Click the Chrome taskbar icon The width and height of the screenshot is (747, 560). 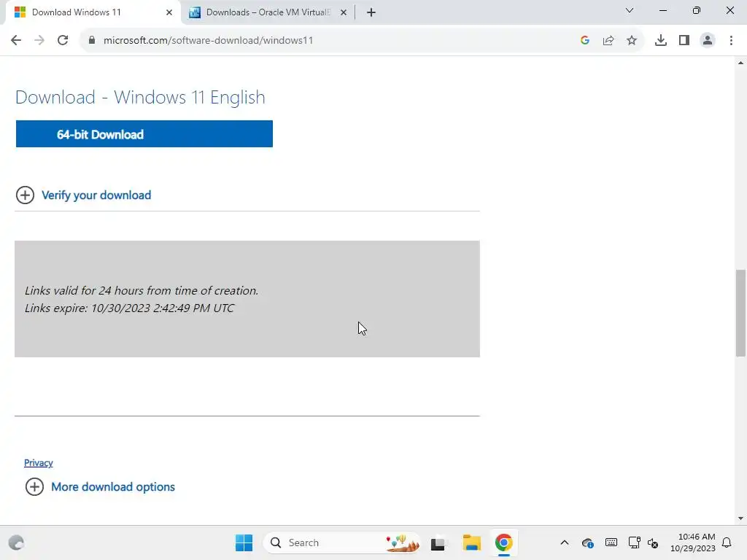click(503, 542)
